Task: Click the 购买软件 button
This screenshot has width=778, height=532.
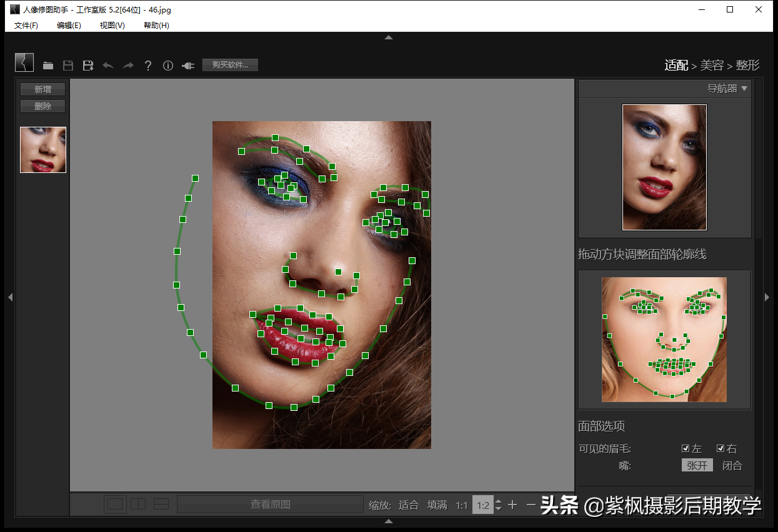Action: tap(230, 65)
